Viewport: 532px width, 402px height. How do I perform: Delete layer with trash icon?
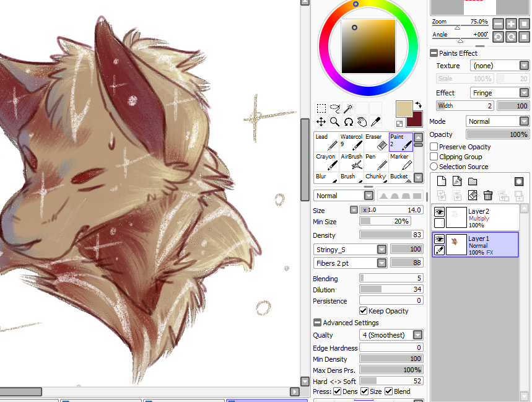tap(488, 195)
